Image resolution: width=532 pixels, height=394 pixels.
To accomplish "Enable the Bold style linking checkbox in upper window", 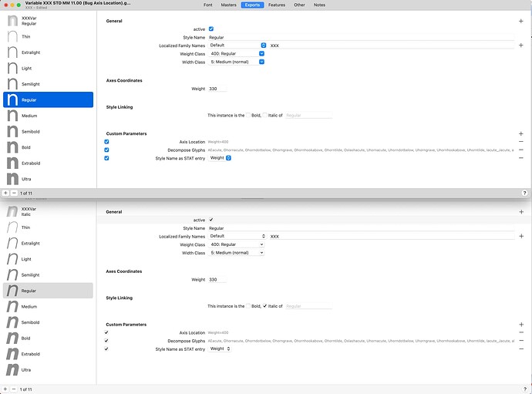I will click(248, 115).
